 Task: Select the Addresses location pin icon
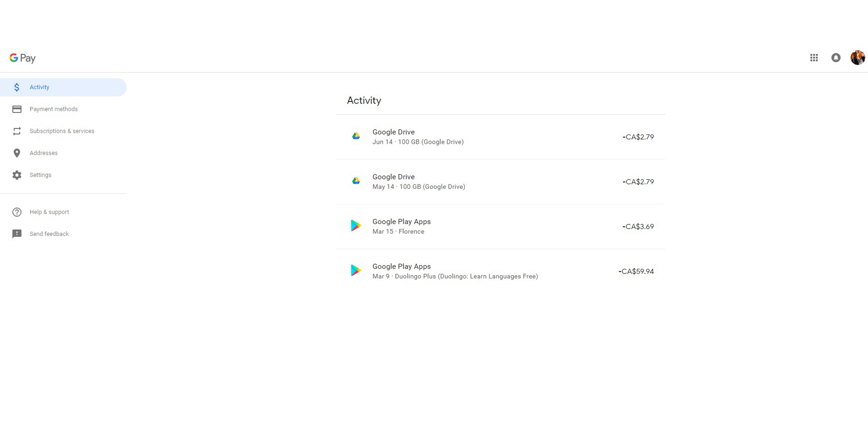pyautogui.click(x=16, y=153)
